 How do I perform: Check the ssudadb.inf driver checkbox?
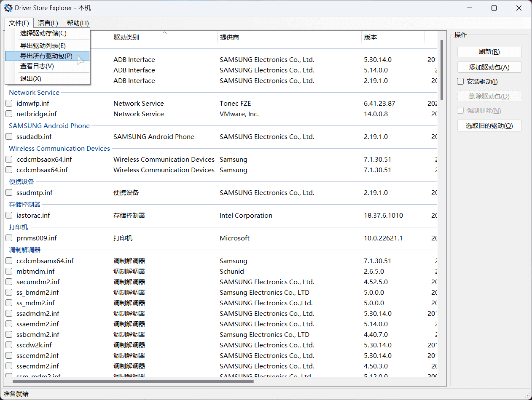click(9, 136)
